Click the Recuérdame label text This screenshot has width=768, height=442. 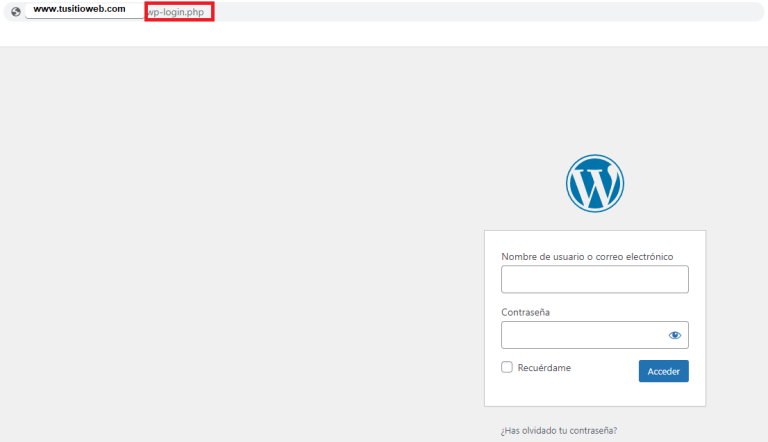pos(544,368)
